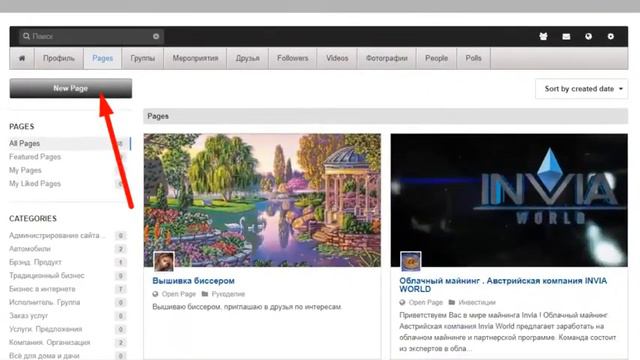Open the Вышивка биссером page title

click(193, 281)
